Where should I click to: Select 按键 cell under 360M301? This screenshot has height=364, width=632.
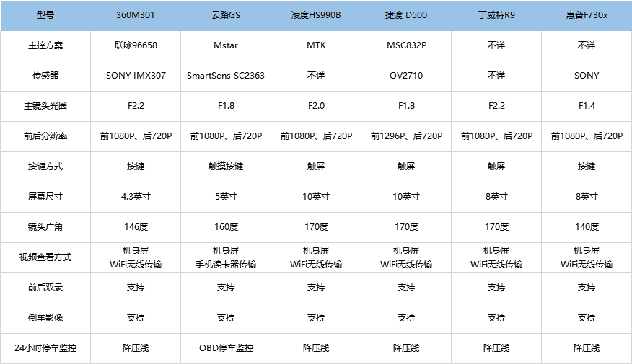pos(136,167)
